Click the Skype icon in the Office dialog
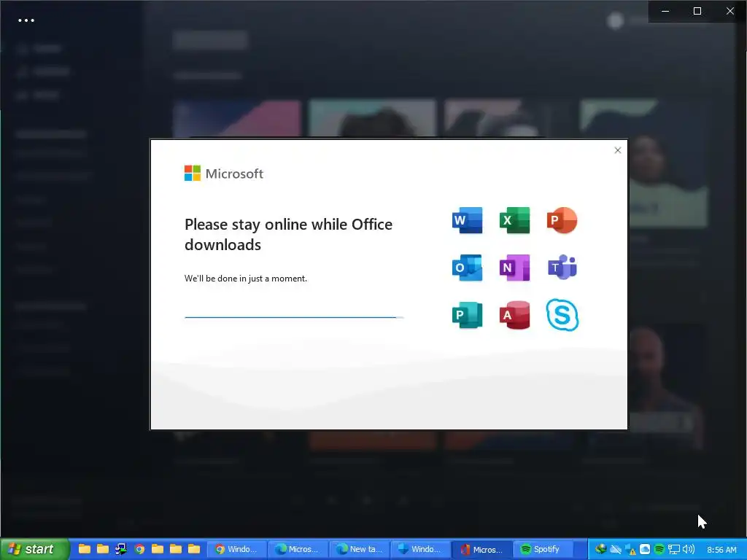747x560 pixels. 562,315
